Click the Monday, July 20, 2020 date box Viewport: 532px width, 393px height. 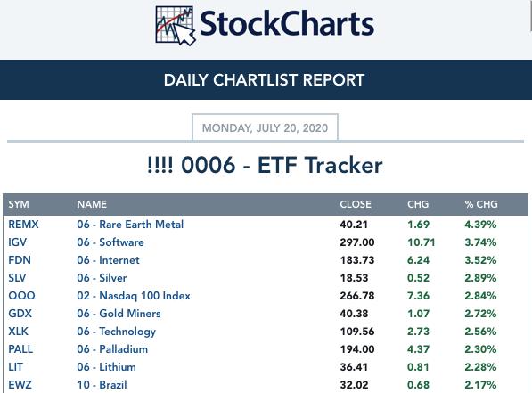[265, 127]
